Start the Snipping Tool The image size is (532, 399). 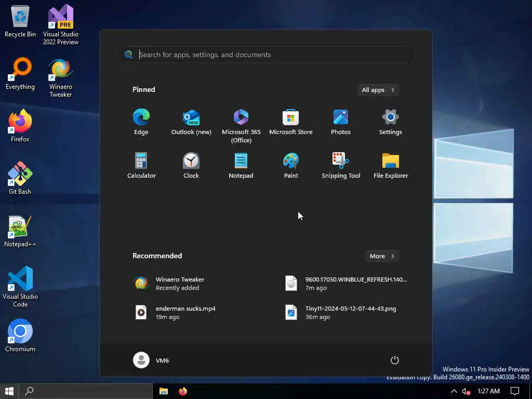341,166
